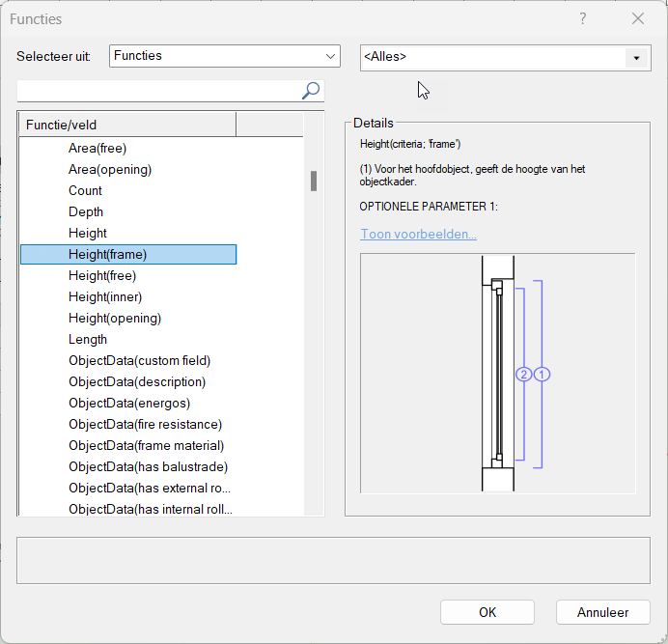This screenshot has width=668, height=644.
Task: Click the help question mark icon
Action: (582, 18)
